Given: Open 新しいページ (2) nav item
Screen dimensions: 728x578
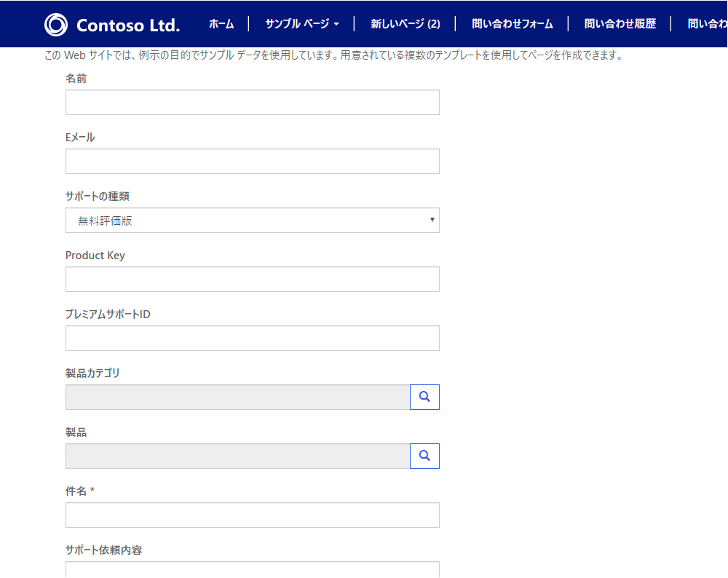Looking at the screenshot, I should coord(405,24).
